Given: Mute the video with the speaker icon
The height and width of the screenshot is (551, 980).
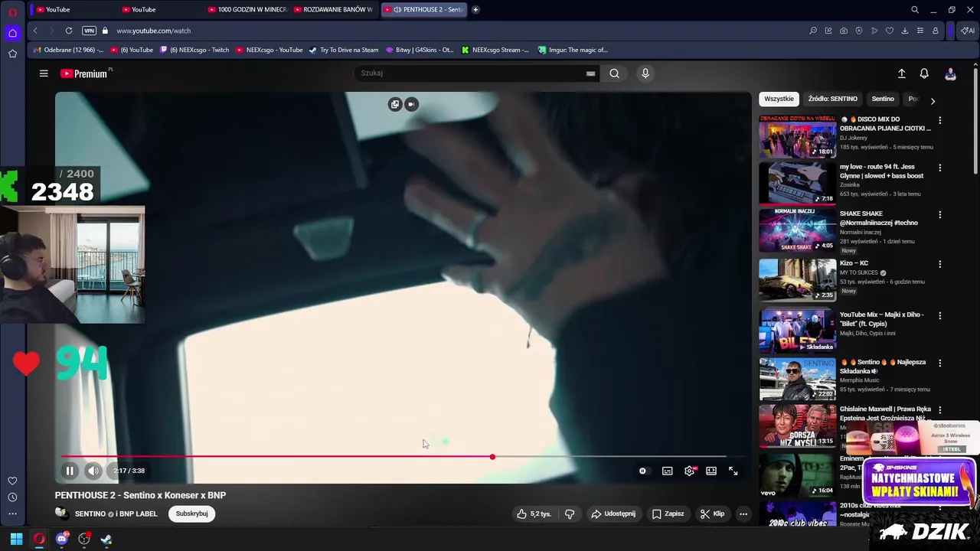Looking at the screenshot, I should [x=93, y=471].
